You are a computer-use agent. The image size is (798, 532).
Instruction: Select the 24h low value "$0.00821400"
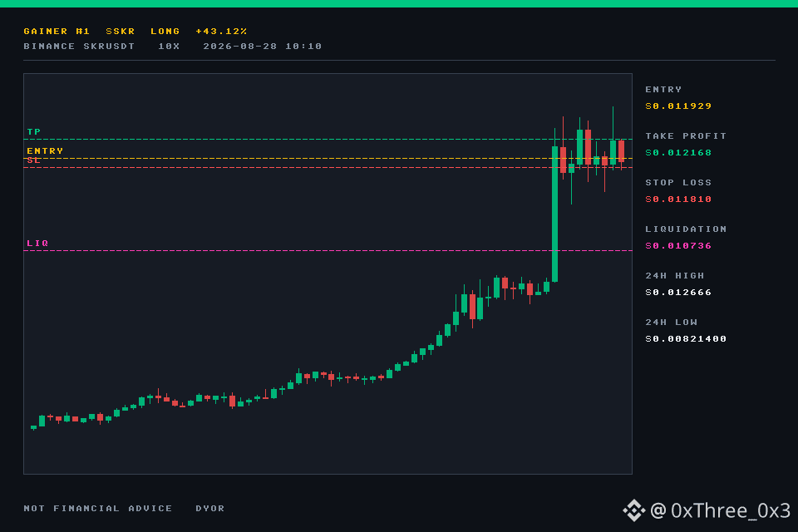pos(686,339)
